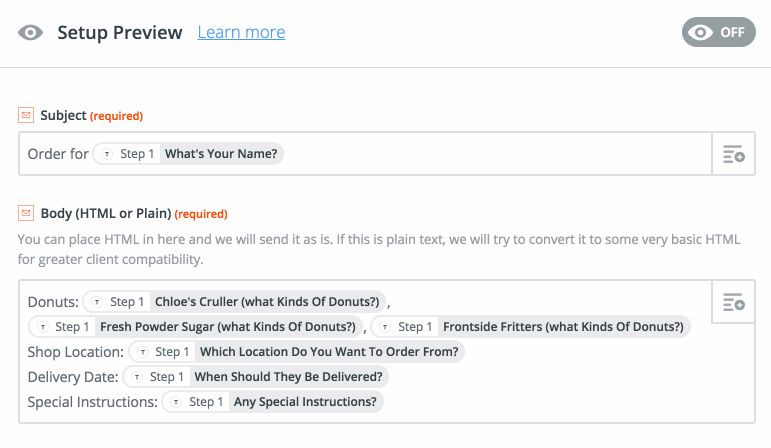Viewport: 771px width, 448px height.
Task: Select the What's Your Name? field pill
Action: tap(222, 155)
